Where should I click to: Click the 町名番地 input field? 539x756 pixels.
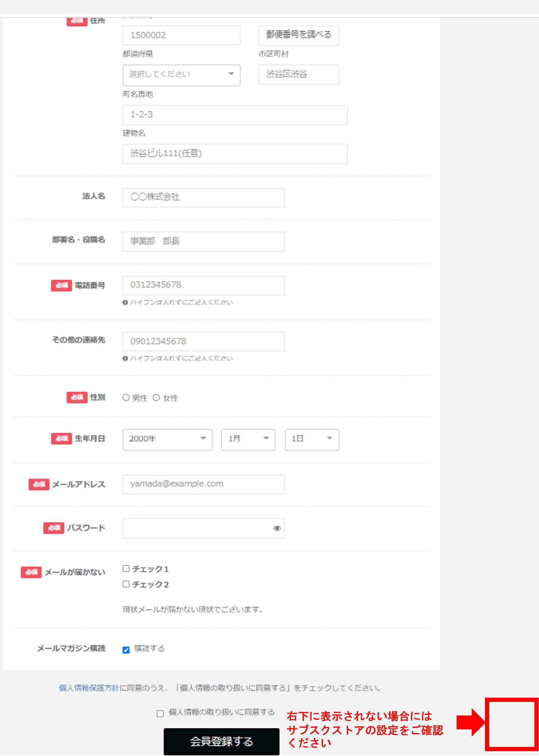pos(235,115)
